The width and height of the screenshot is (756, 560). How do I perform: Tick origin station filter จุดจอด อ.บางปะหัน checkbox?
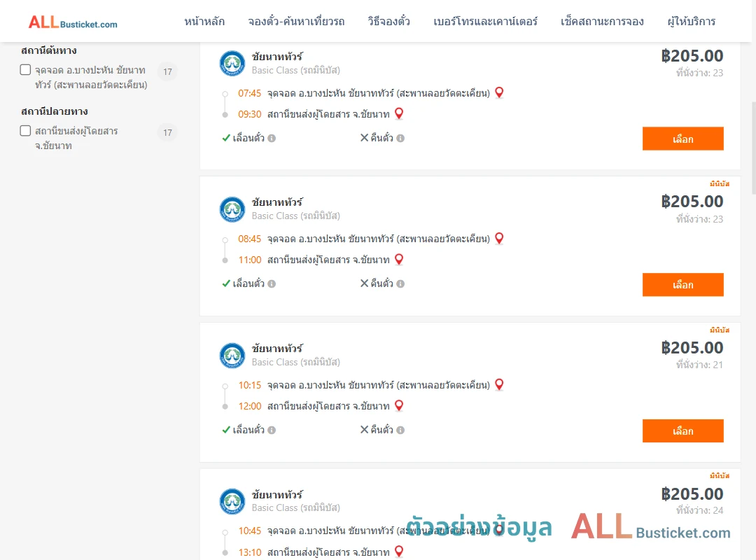tap(26, 70)
